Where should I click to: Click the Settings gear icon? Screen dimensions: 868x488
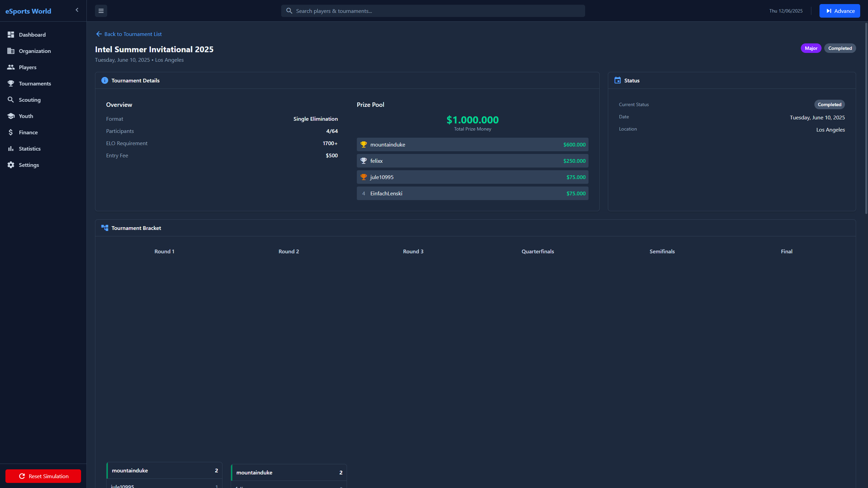click(11, 165)
